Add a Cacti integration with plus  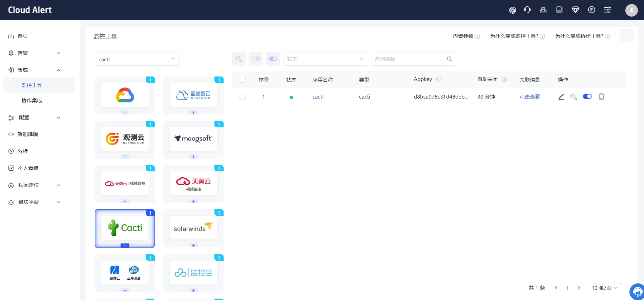point(125,246)
